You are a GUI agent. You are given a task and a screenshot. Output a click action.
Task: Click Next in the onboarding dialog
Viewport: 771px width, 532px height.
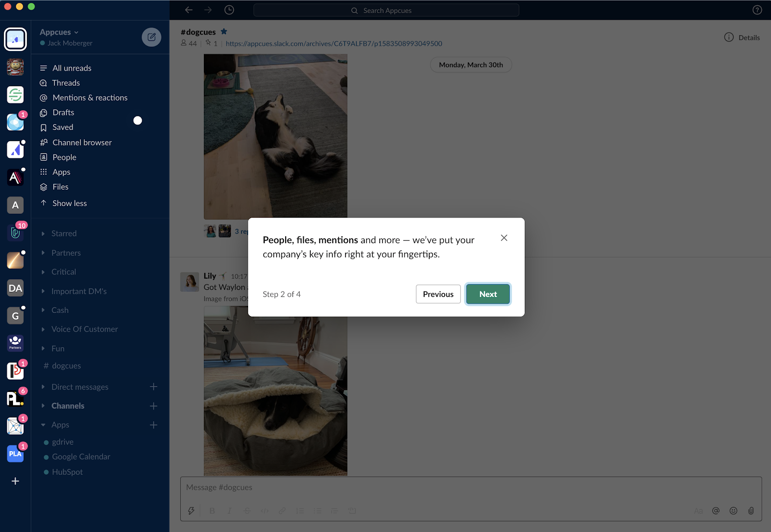pyautogui.click(x=487, y=294)
